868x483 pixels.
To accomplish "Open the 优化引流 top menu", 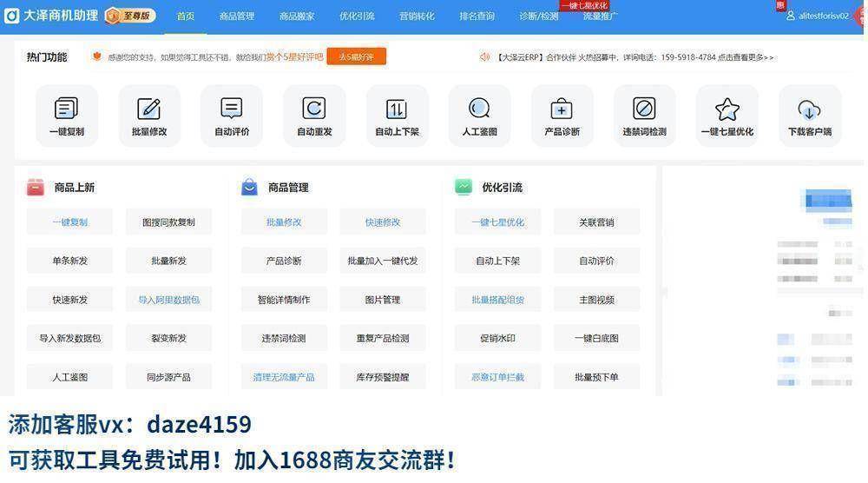I will coord(357,16).
